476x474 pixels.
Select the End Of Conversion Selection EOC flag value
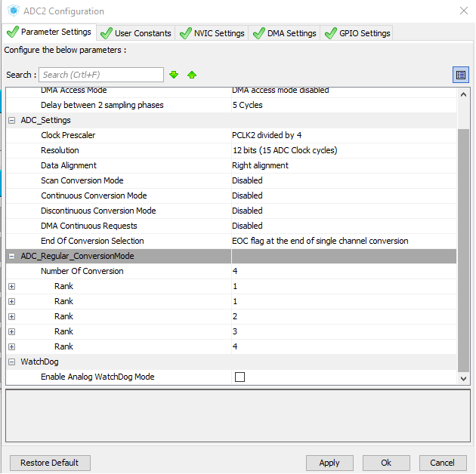click(x=320, y=241)
